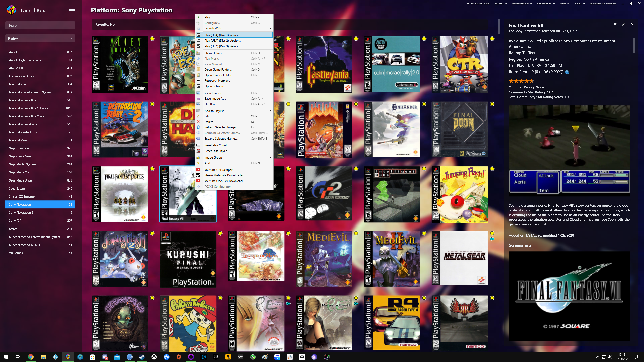This screenshot has width=644, height=362.
Task: Click the Retro Score achievements icon
Action: (567, 72)
